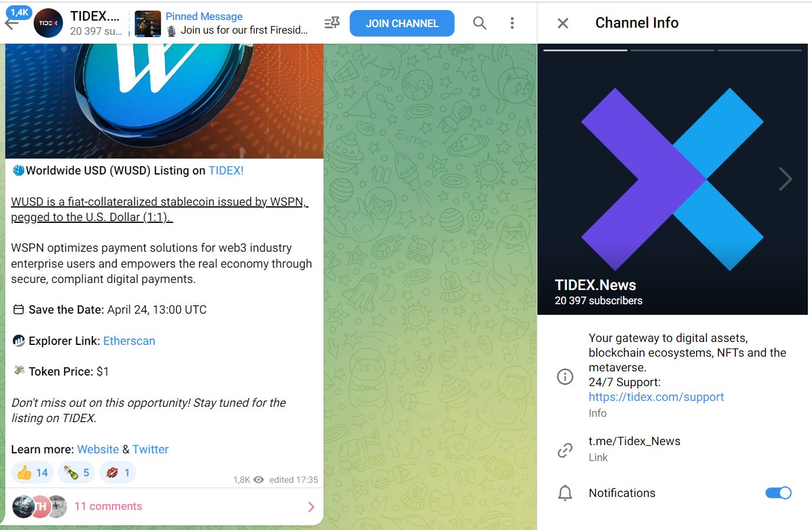This screenshot has width=812, height=530.
Task: Click the Channel Info panel title
Action: (x=637, y=22)
